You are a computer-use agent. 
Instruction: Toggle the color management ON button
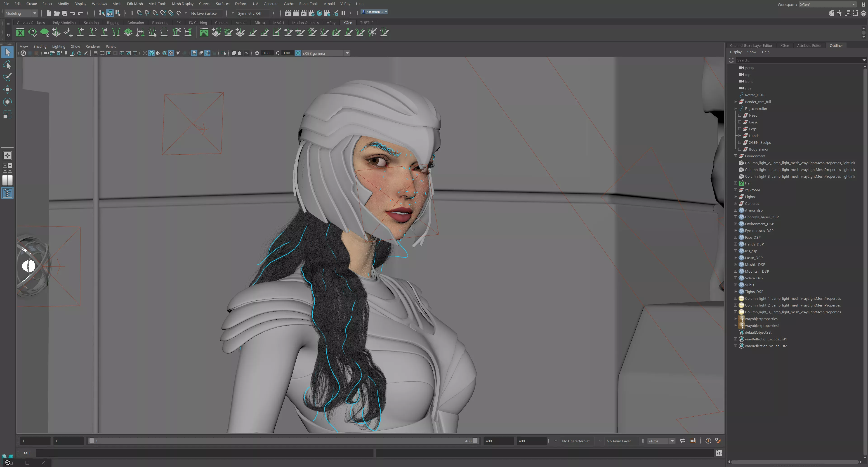298,53
